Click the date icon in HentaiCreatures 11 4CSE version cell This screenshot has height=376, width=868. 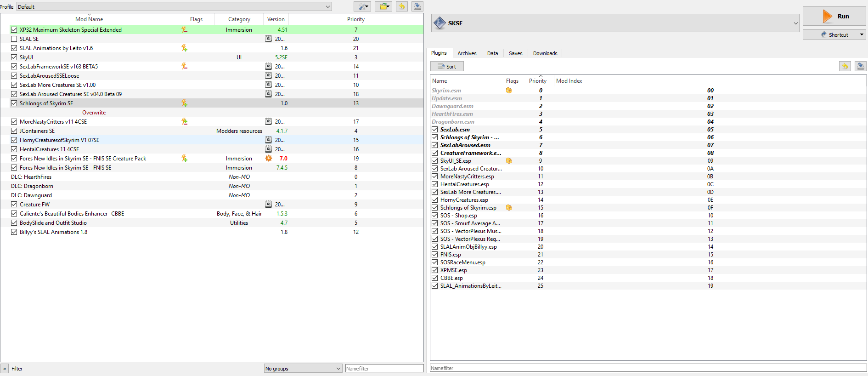pos(269,149)
